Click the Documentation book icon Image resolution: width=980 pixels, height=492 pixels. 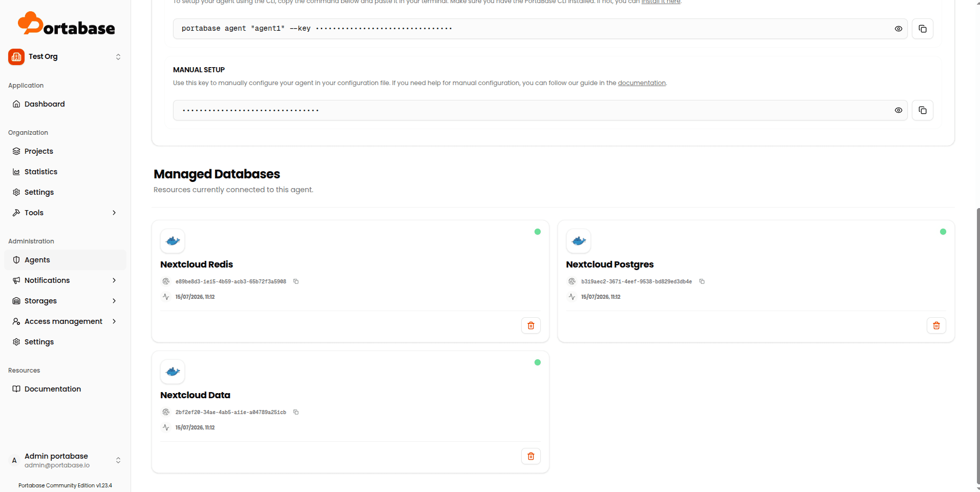(16, 389)
